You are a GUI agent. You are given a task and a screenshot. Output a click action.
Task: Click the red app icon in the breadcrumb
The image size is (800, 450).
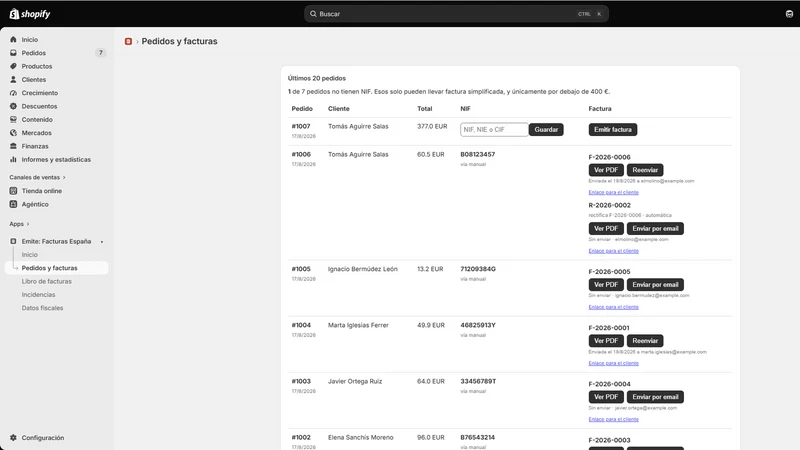click(x=128, y=41)
